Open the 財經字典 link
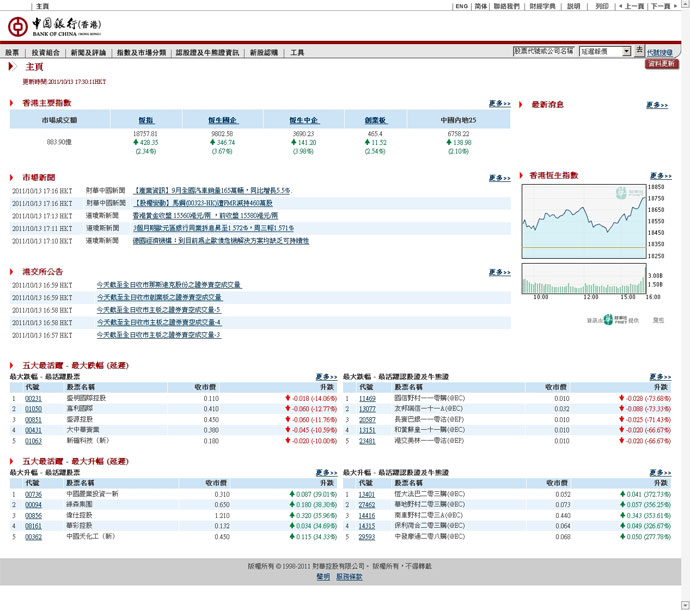The height and width of the screenshot is (610, 690). click(543, 6)
